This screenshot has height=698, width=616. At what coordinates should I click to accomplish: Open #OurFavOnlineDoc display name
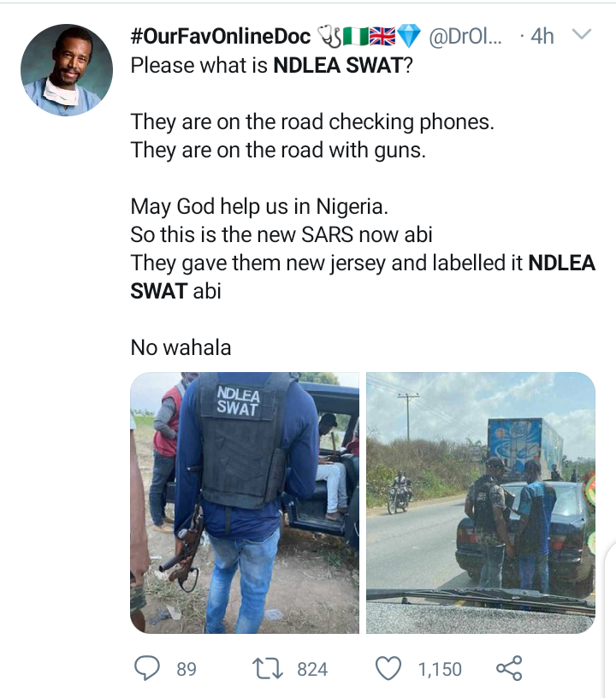click(221, 36)
